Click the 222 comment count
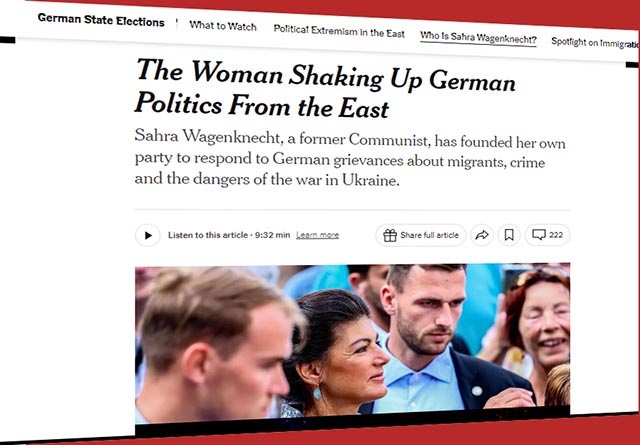 [556, 235]
